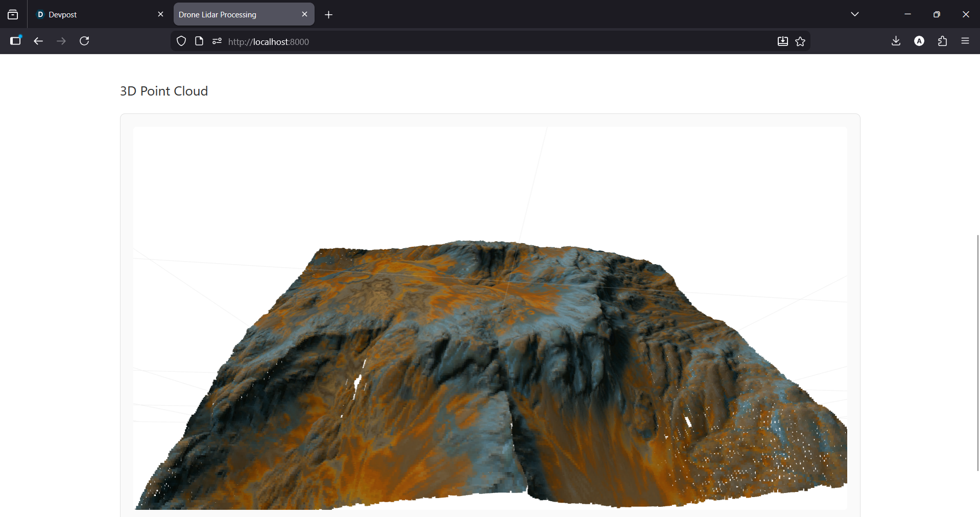Click the 3D Point Cloud heading
The height and width of the screenshot is (517, 980).
164,91
